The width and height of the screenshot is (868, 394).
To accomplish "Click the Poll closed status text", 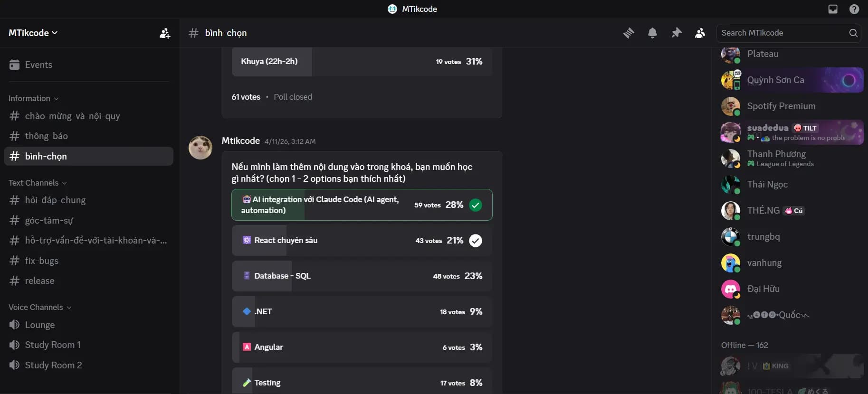I will (293, 97).
